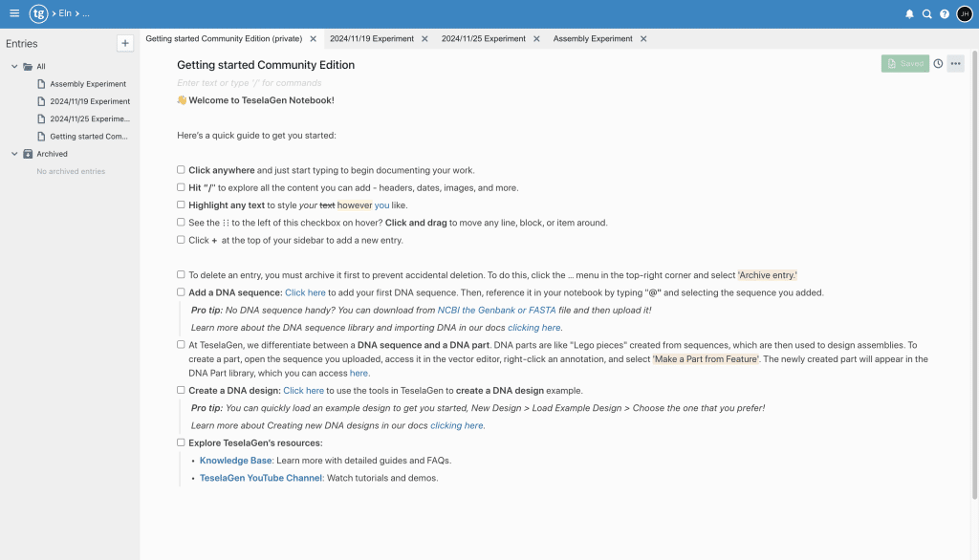Open the Knowledge Base link
Screen dimensions: 979x560
tap(235, 461)
